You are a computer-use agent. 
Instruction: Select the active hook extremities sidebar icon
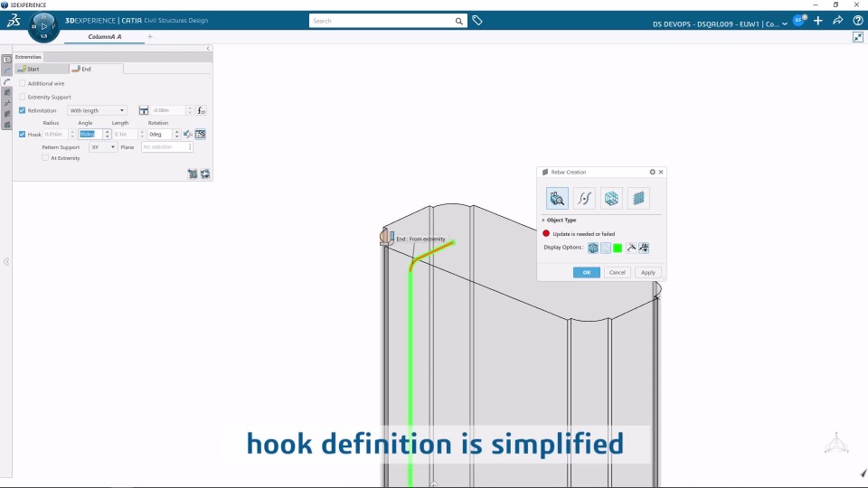pyautogui.click(x=6, y=82)
